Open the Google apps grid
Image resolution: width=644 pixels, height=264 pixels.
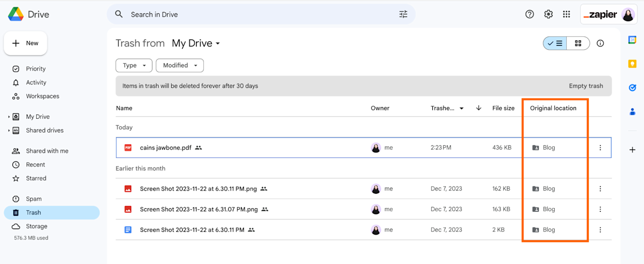pyautogui.click(x=567, y=14)
